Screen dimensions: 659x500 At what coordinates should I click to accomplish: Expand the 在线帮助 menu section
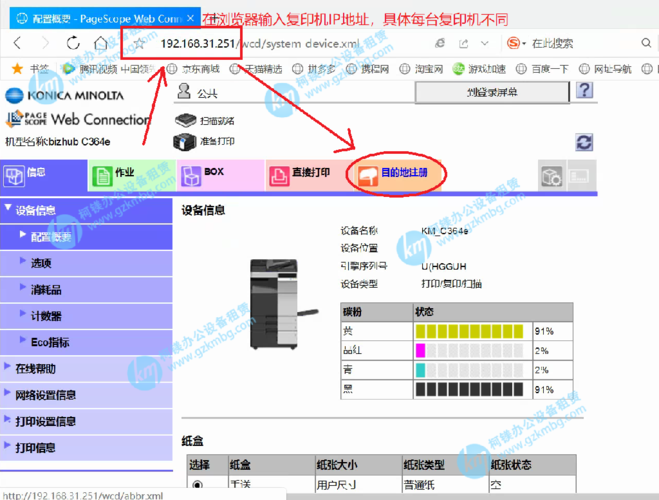[x=86, y=368]
